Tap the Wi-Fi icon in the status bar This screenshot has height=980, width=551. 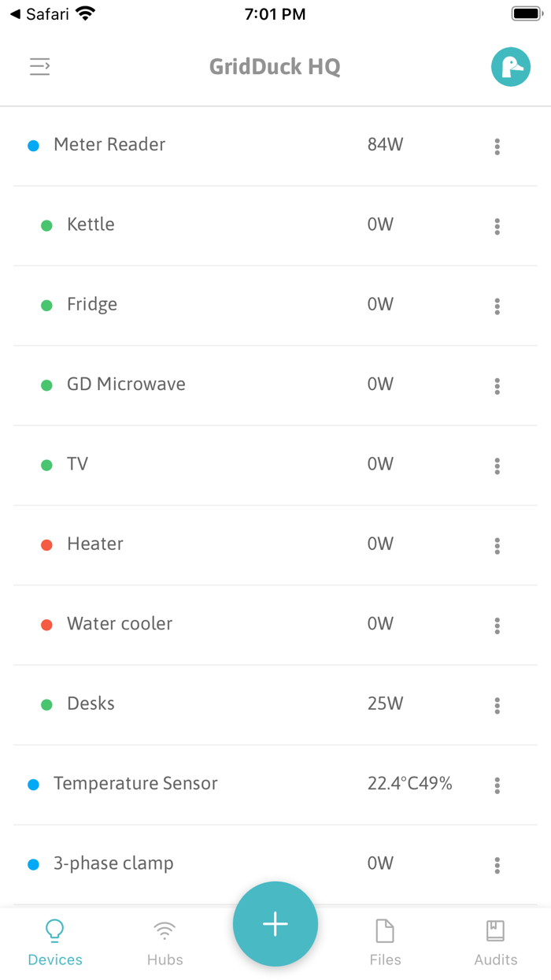point(85,13)
